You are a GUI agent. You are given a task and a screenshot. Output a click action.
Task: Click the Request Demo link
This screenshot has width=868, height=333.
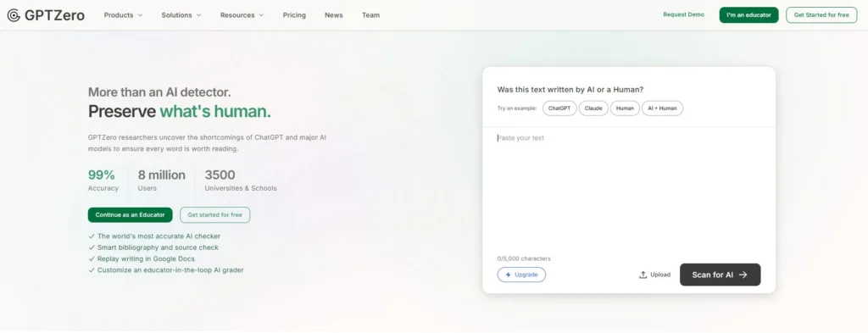click(x=684, y=15)
